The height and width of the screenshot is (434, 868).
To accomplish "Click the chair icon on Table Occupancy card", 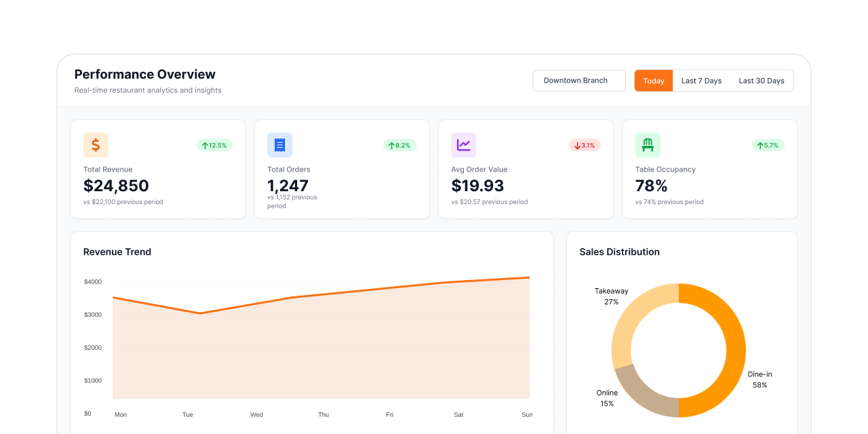I will (x=648, y=144).
